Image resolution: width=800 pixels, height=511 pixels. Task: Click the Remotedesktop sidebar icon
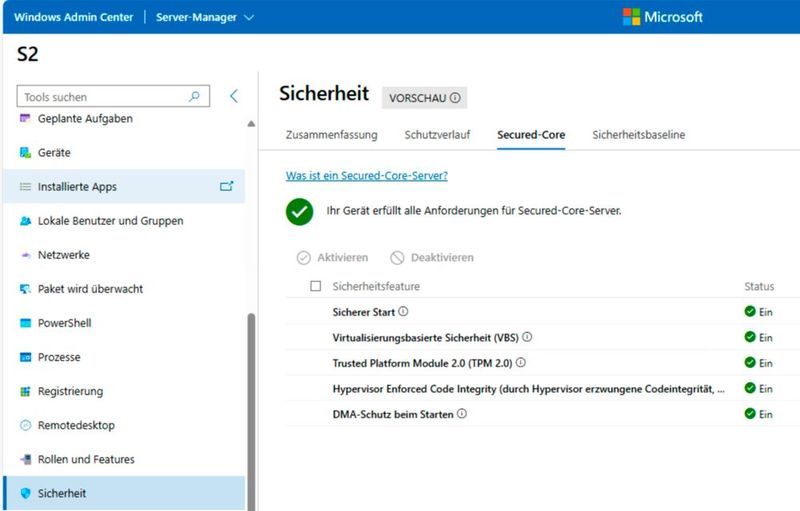25,425
